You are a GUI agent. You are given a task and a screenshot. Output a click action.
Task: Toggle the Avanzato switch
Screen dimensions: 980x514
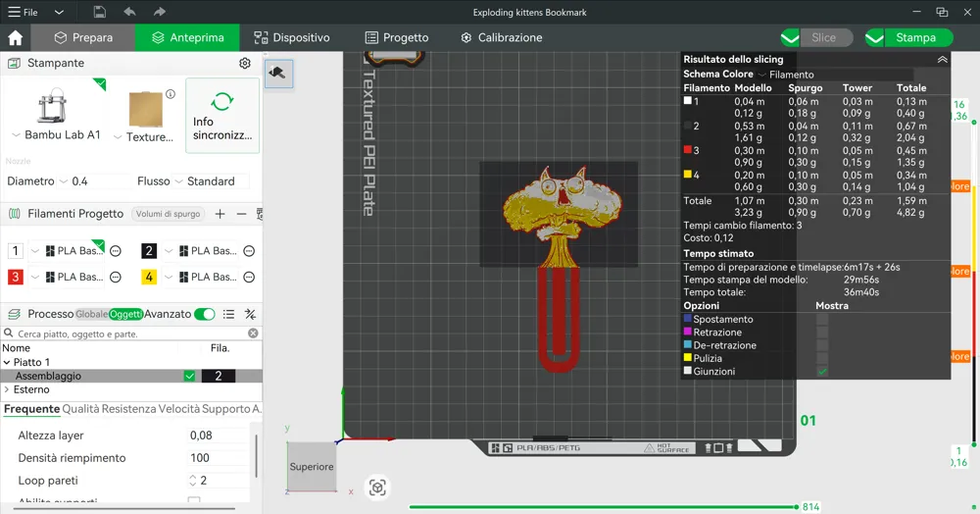[x=205, y=314]
